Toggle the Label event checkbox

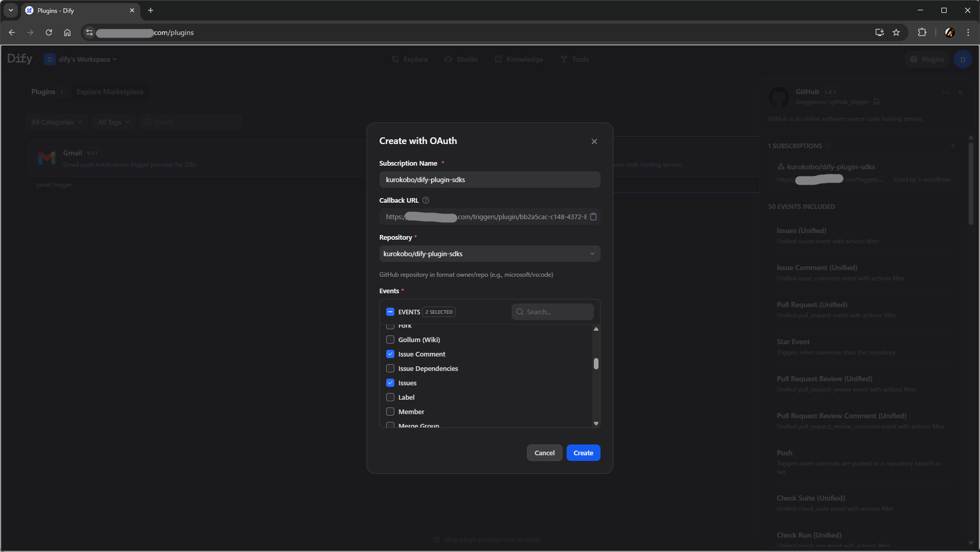point(390,397)
